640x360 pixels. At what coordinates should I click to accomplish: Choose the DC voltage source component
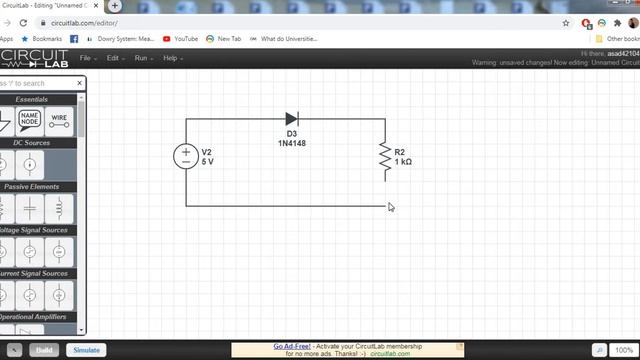(x=6, y=165)
